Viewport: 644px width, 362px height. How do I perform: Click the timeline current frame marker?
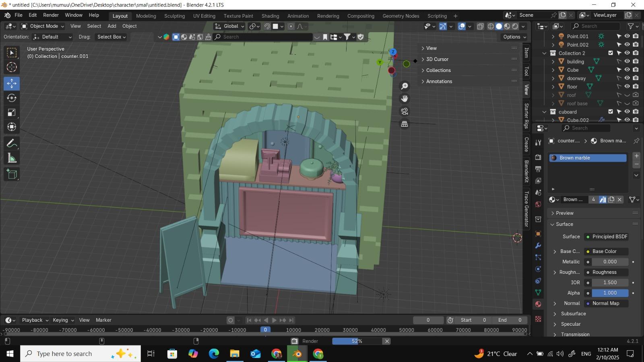(265, 330)
